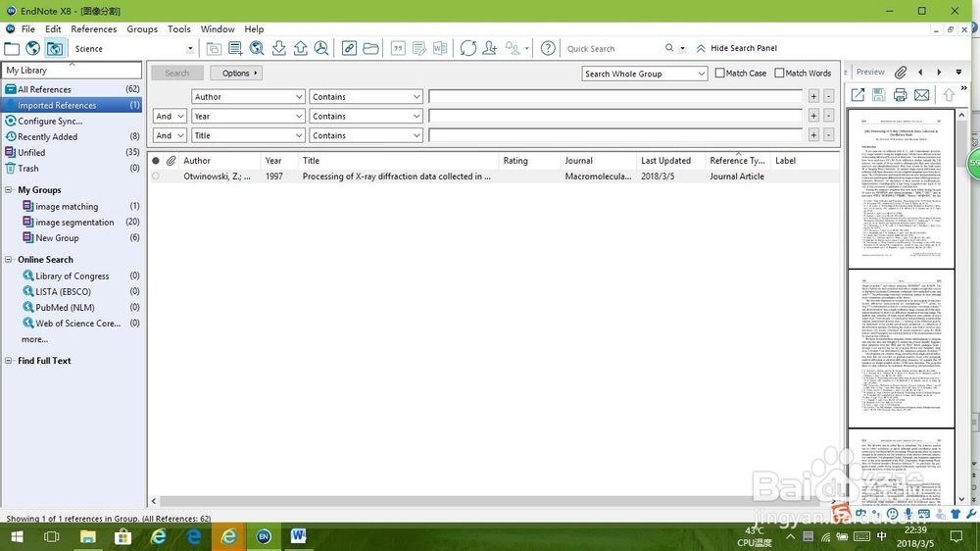Click the Windows Start button
980x551 pixels.
click(17, 536)
